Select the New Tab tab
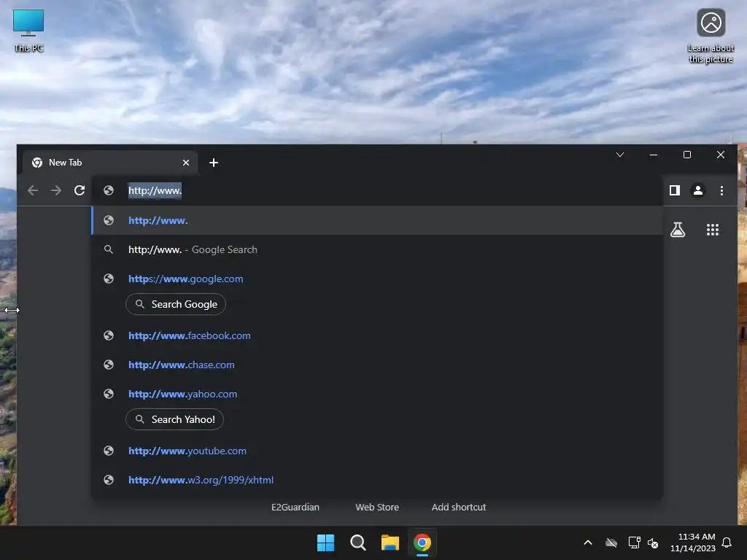747x560 pixels. tap(111, 163)
